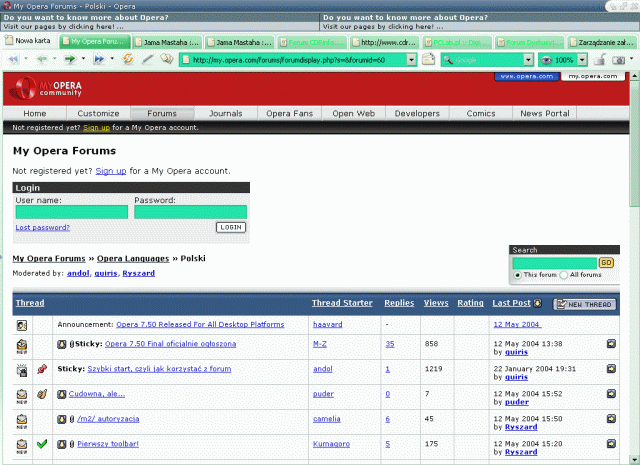Click the announcement icon in first row
Image resolution: width=640 pixels, height=465 pixels.
(x=22, y=325)
